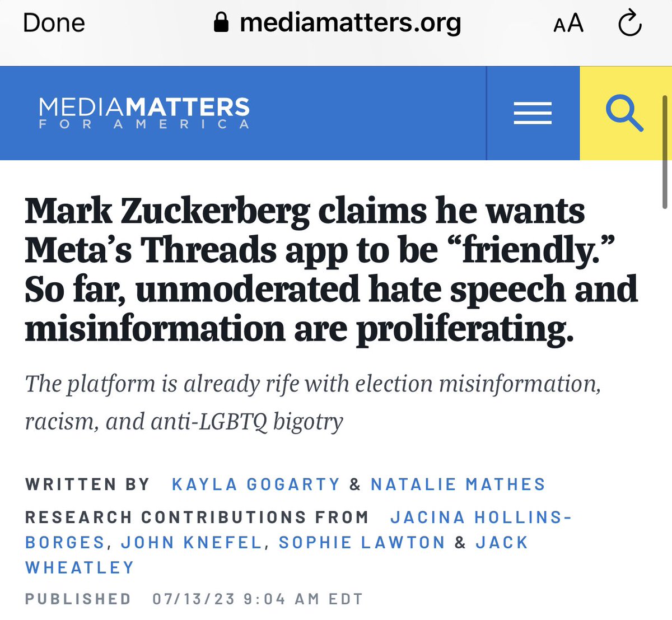Open John Knefel contributor link

[x=192, y=542]
